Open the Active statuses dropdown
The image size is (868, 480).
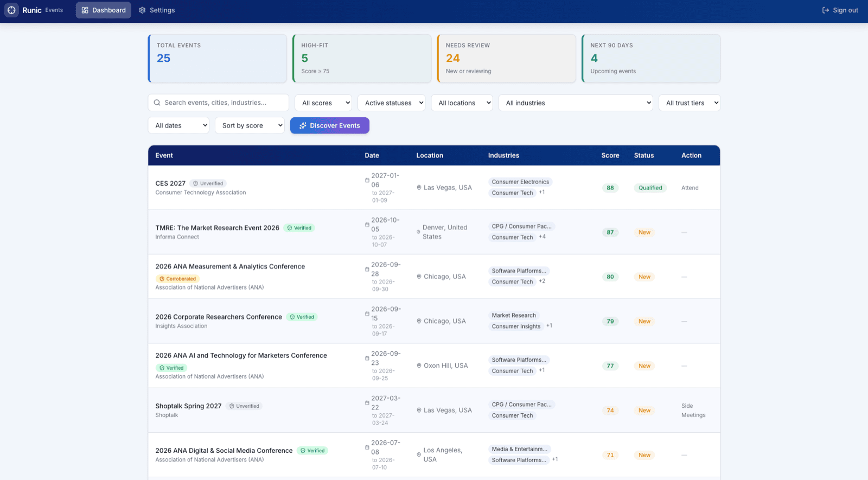pyautogui.click(x=392, y=103)
